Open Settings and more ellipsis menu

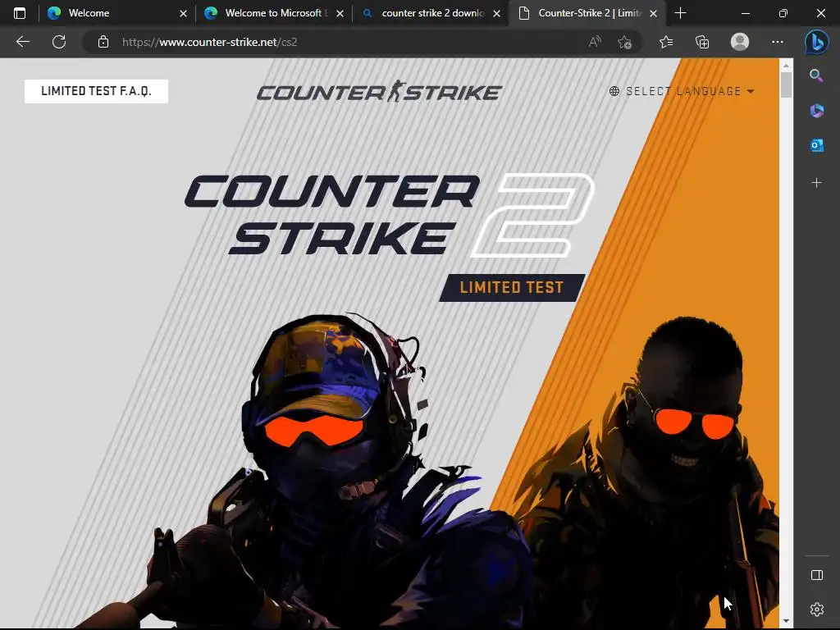click(778, 42)
